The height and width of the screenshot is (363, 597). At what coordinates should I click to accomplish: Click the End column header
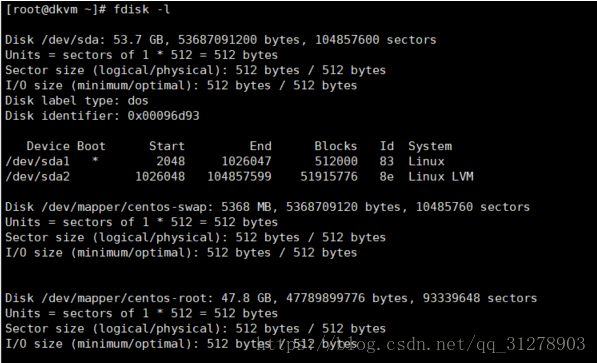coord(260,146)
